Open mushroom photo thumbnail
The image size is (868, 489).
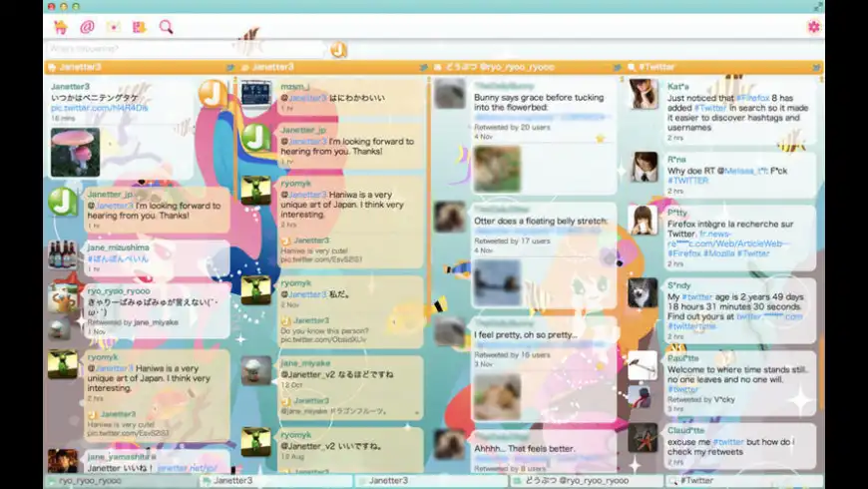pyautogui.click(x=75, y=153)
